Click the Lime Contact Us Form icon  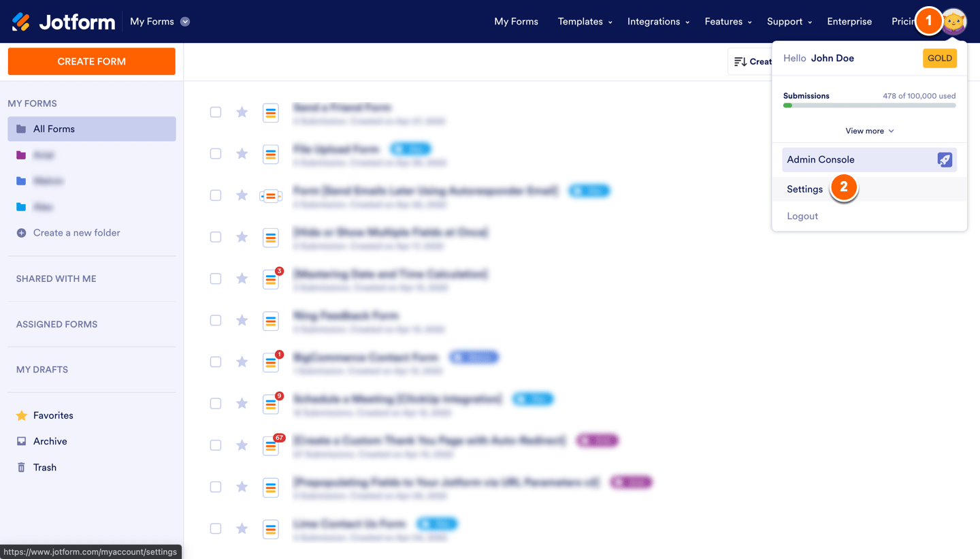(271, 528)
